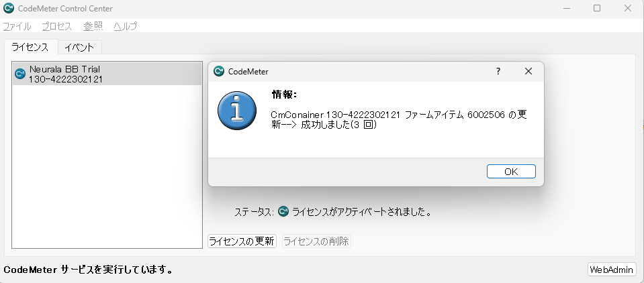Screen dimensions: 644x283
Task: Minimize the CodeMeter Control Center window
Action: point(566,8)
